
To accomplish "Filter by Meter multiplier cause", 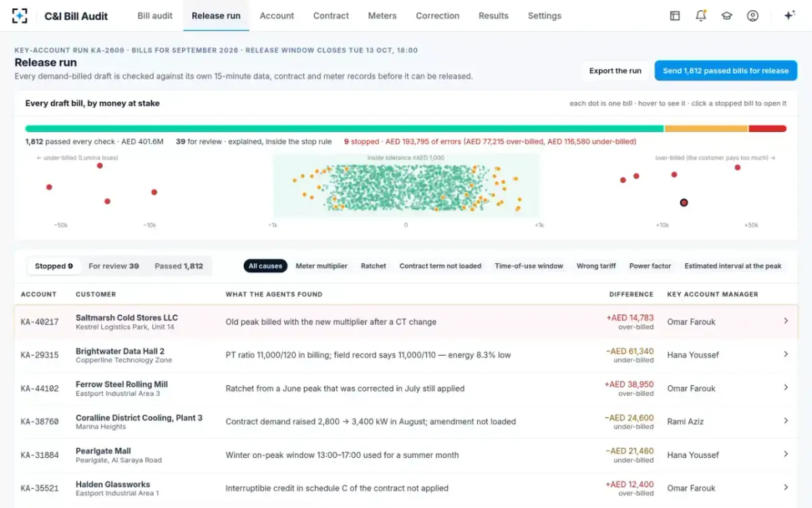I will tap(321, 266).
